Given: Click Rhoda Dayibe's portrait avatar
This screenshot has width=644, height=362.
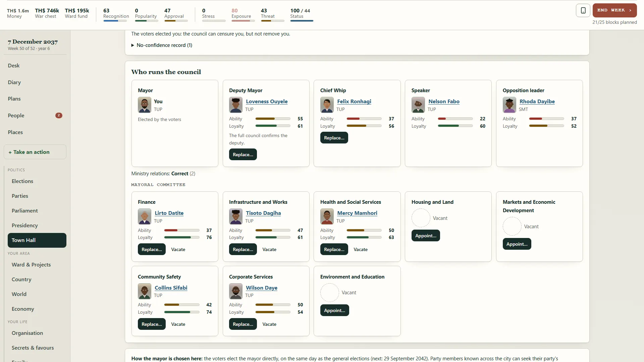Looking at the screenshot, I should coord(509,105).
